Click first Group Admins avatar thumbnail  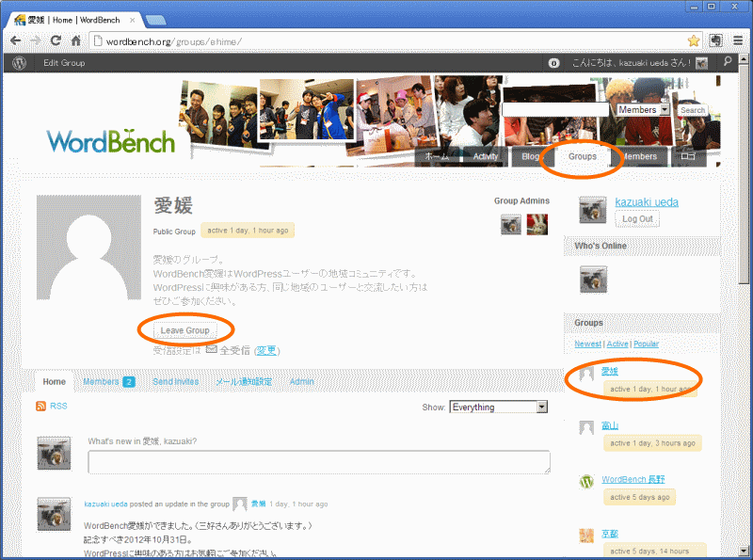coord(511,224)
